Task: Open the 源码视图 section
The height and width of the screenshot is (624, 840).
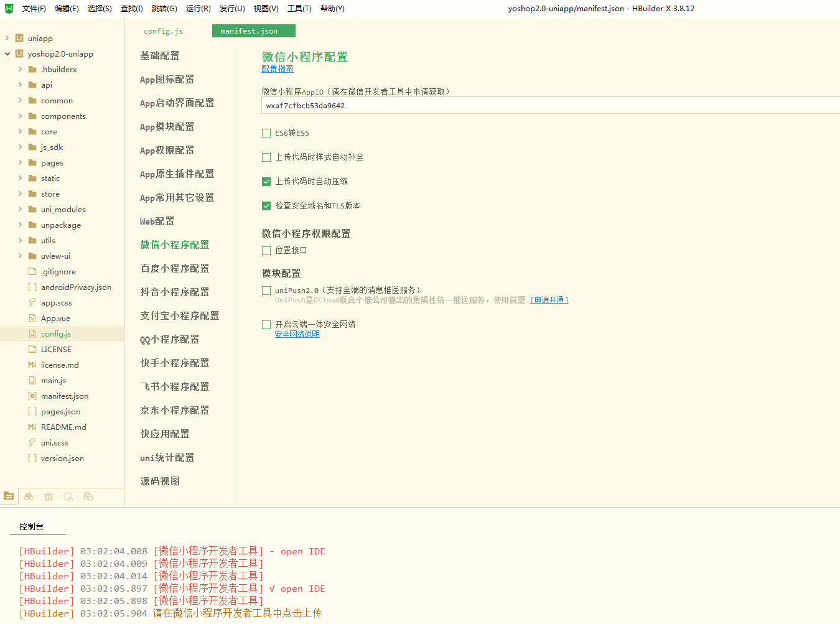Action: 160,482
